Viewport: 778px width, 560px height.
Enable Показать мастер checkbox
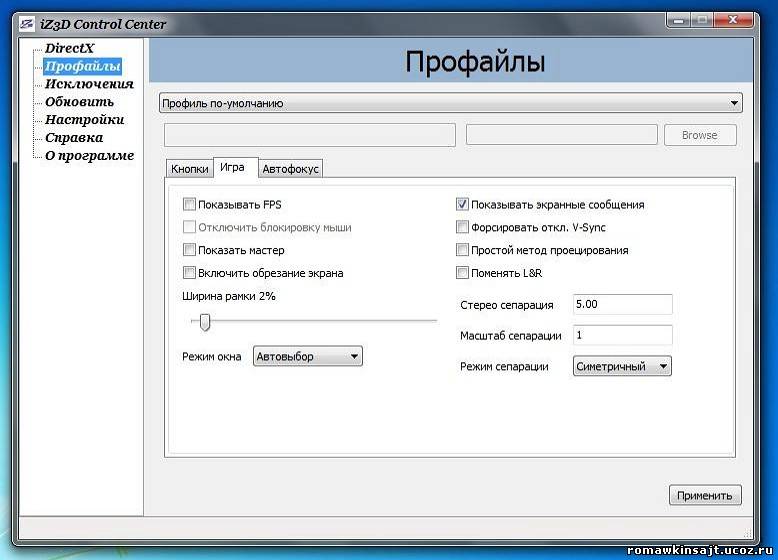point(189,249)
